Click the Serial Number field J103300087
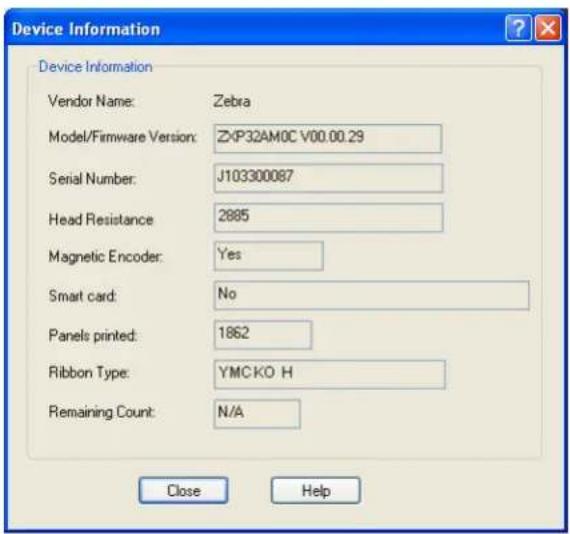 (328, 178)
